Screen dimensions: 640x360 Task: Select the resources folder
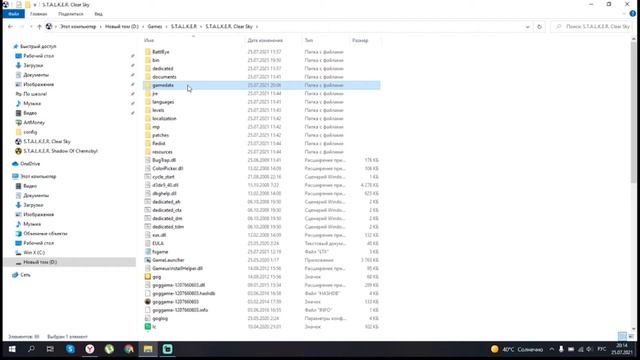point(162,152)
